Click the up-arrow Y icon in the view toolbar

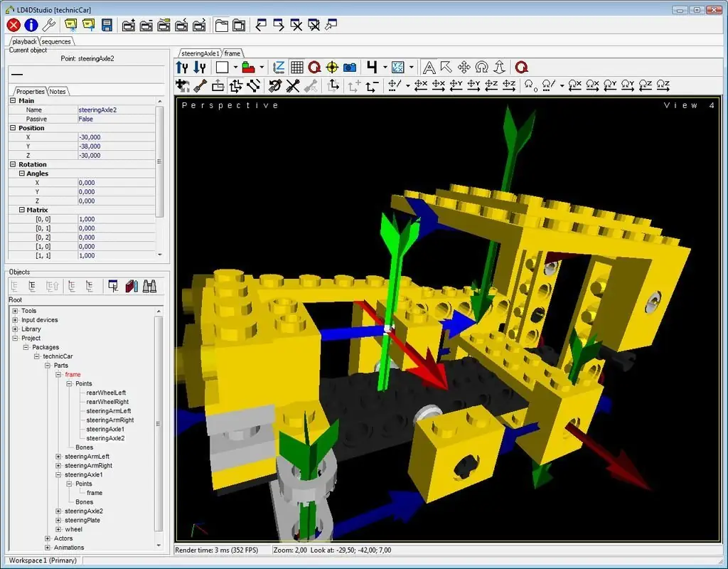[182, 68]
